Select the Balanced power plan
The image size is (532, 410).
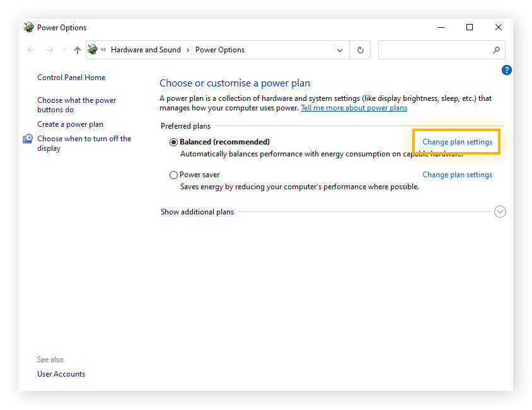[x=173, y=142]
